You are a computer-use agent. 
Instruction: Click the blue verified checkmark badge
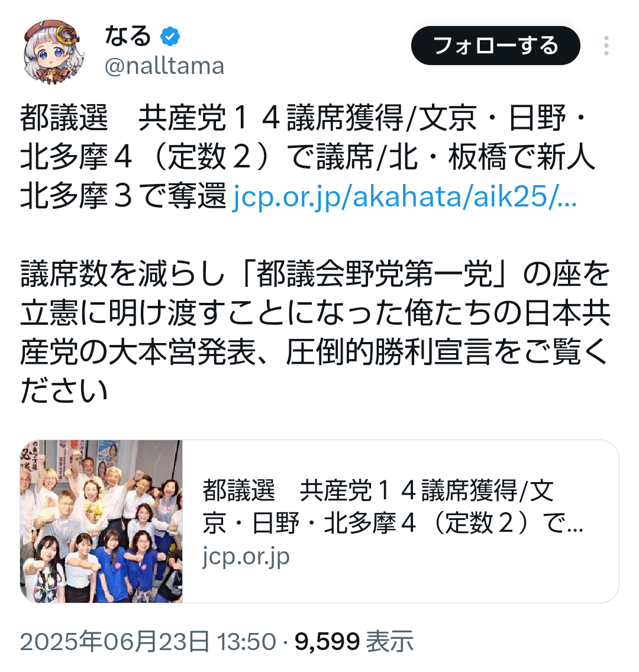pos(170,37)
